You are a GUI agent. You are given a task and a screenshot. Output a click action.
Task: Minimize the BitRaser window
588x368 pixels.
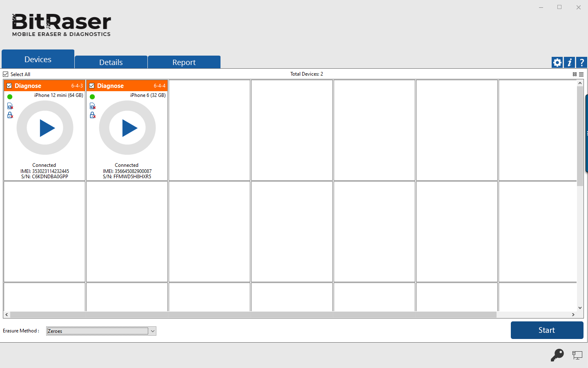pos(541,7)
